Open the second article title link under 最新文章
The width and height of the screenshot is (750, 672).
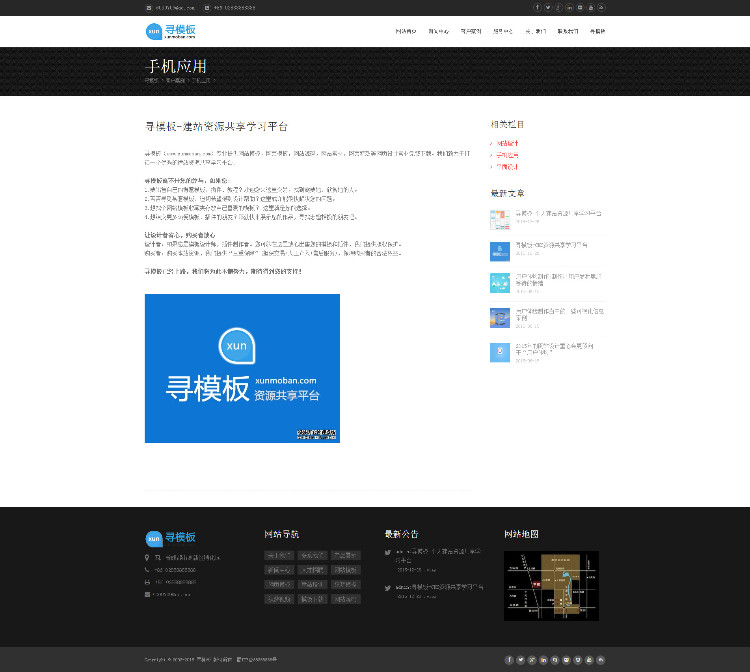coord(551,244)
